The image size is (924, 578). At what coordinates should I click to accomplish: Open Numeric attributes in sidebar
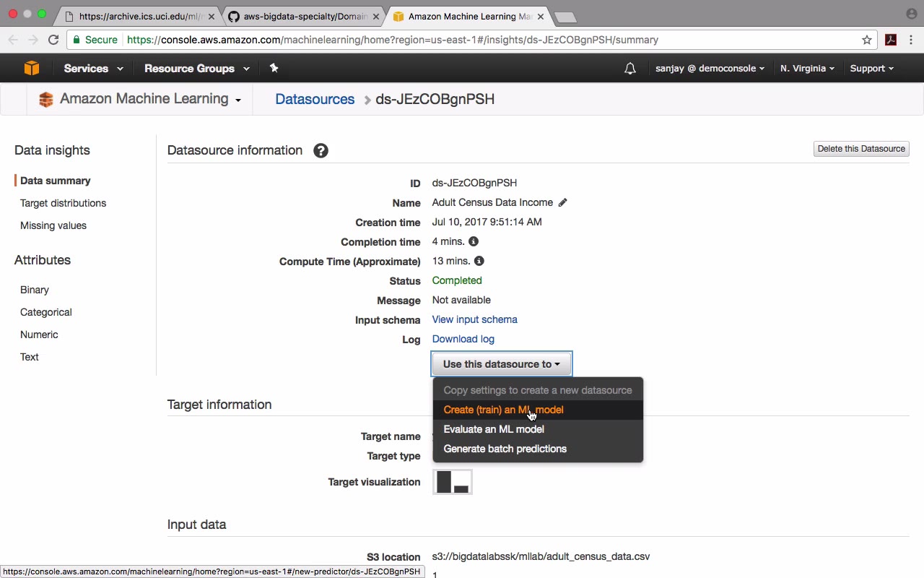(x=39, y=335)
